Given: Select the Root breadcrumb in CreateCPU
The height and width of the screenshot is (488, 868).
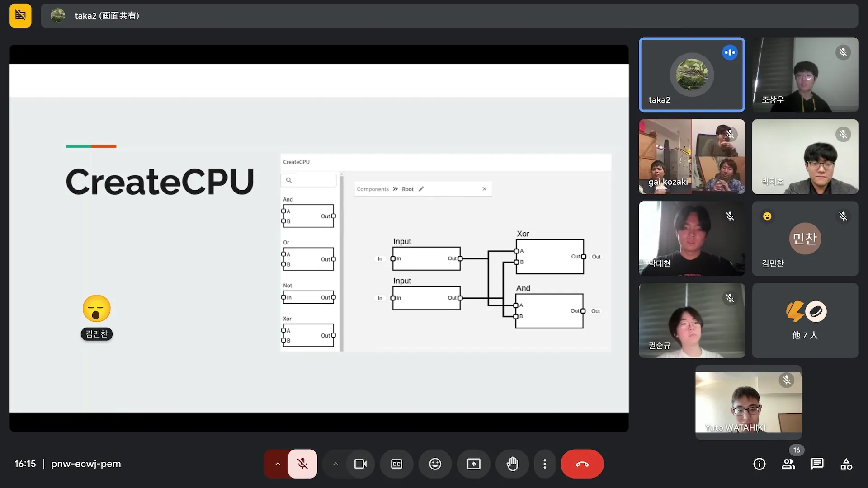Looking at the screenshot, I should (x=408, y=189).
